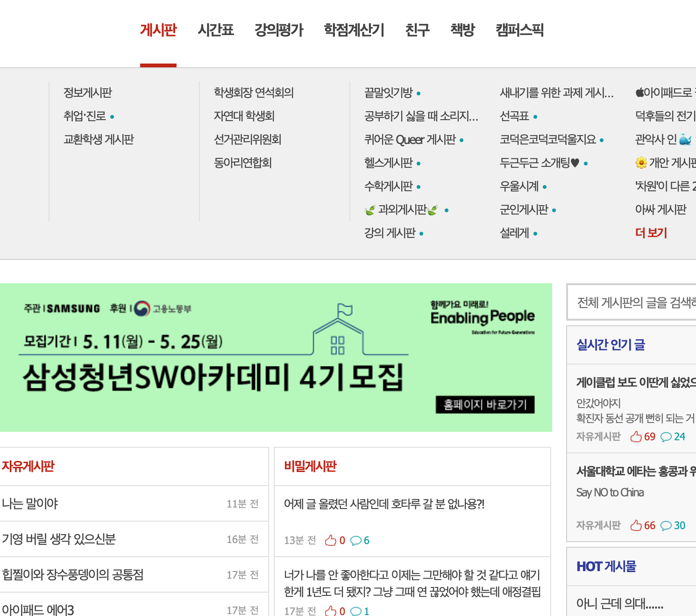Open 정보게시판 board link
This screenshot has height=616, width=696.
click(88, 93)
